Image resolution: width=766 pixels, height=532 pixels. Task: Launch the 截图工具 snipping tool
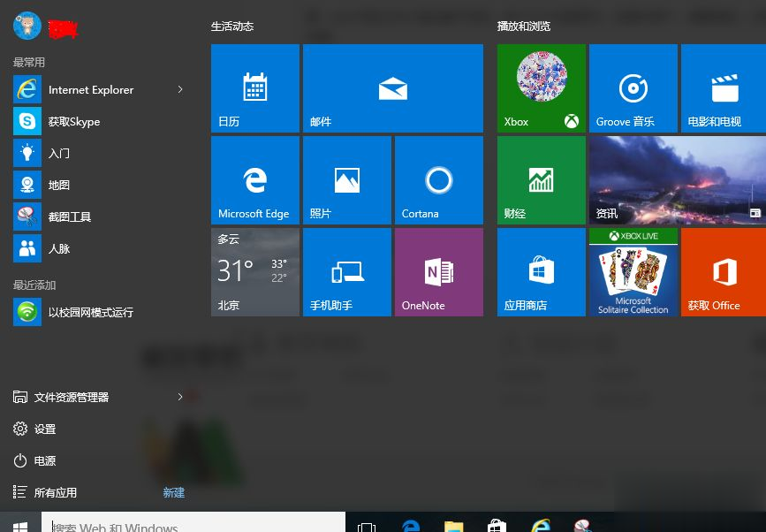coord(69,217)
